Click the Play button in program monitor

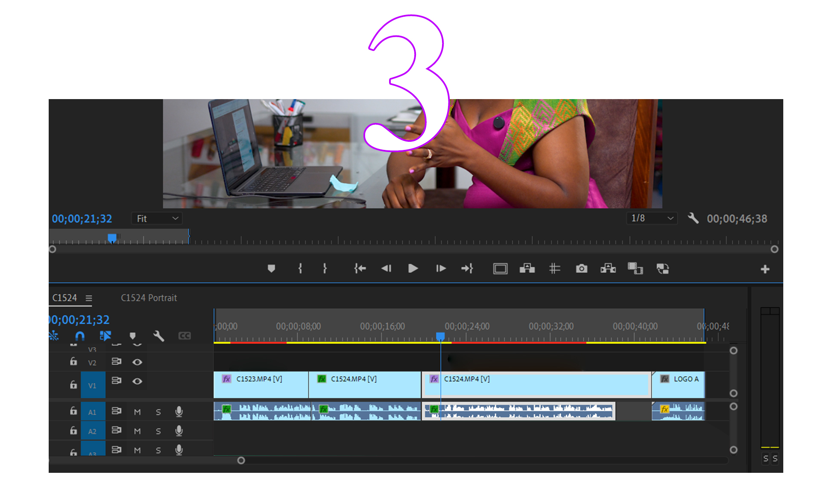click(x=413, y=268)
